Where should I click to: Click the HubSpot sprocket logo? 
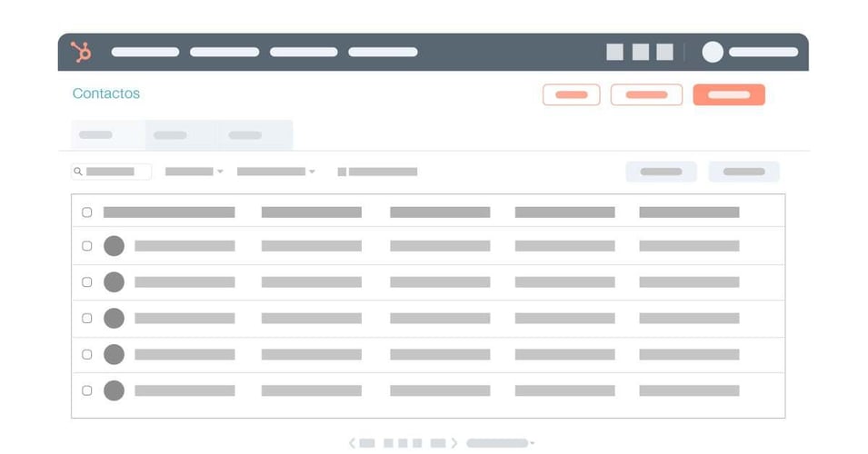pyautogui.click(x=81, y=53)
